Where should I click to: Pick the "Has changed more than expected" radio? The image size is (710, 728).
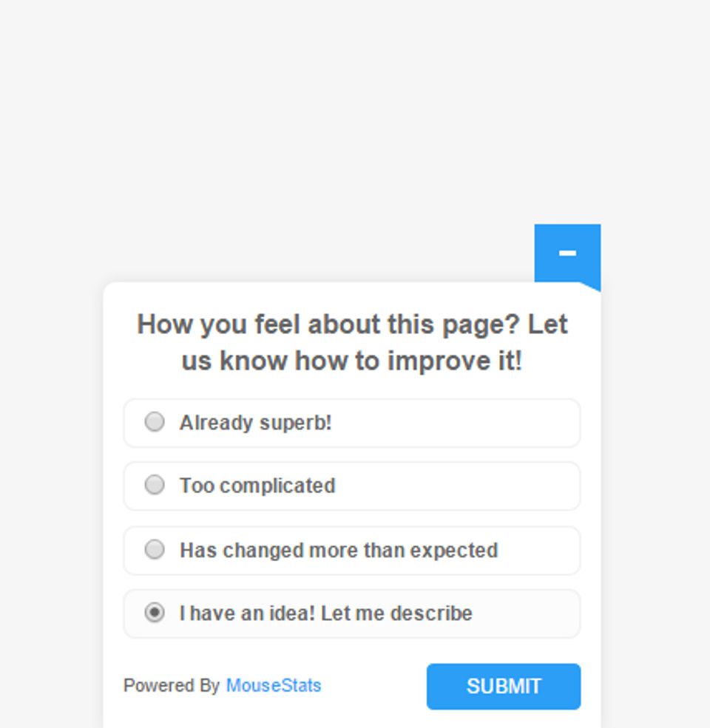coord(155,550)
